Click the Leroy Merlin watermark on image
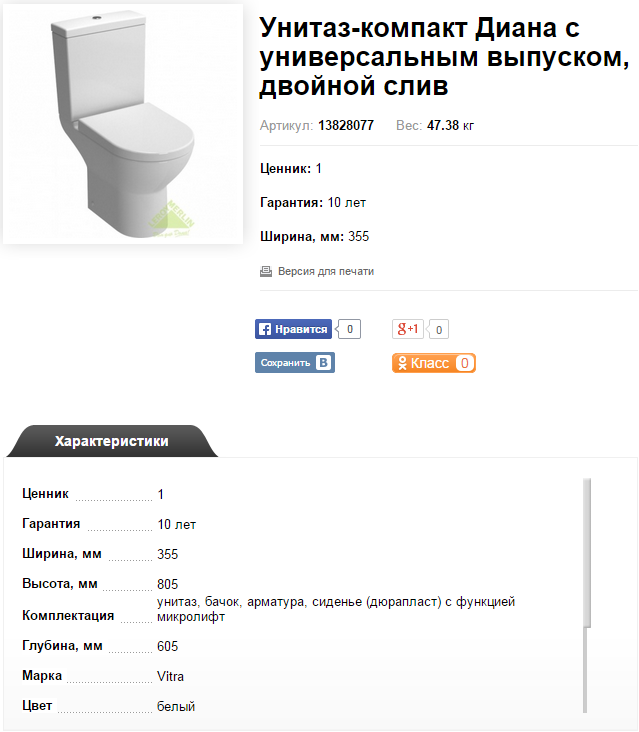 pyautogui.click(x=171, y=219)
